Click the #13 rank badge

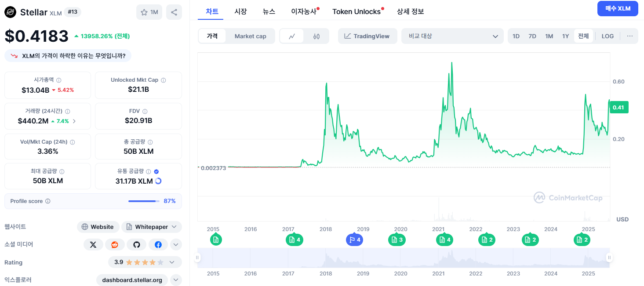[73, 12]
